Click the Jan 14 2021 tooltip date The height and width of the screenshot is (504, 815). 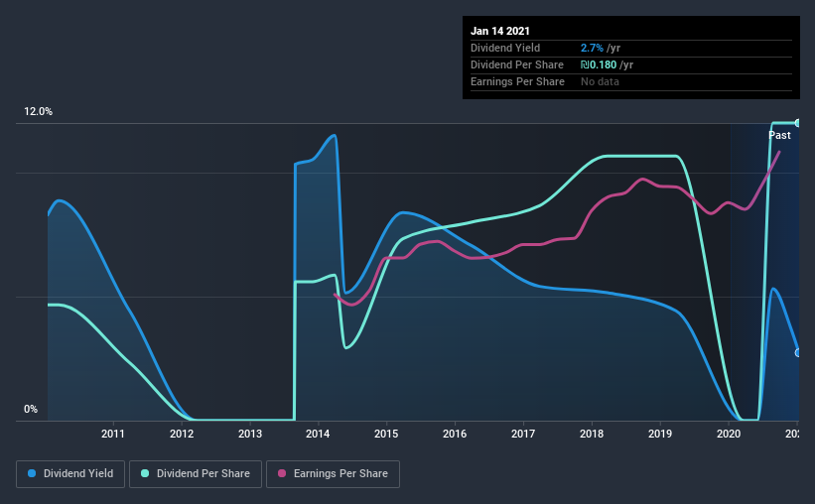(x=500, y=31)
